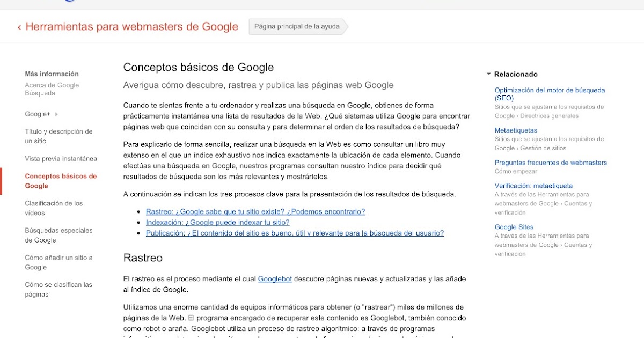Expand the Google+ sidebar item

point(38,114)
